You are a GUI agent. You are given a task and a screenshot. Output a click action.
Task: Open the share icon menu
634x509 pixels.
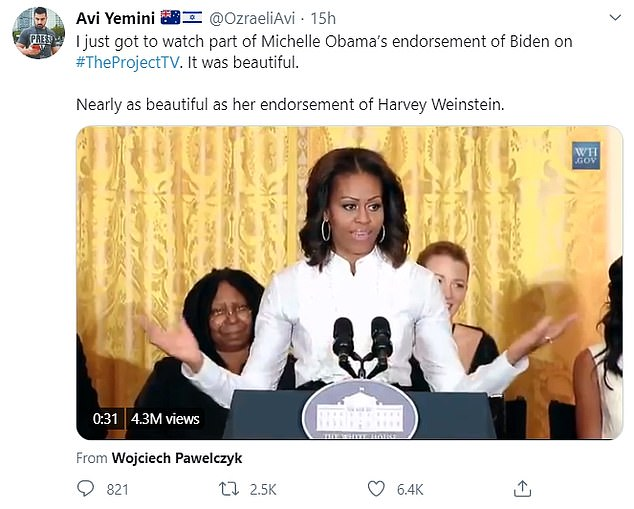pos(521,489)
